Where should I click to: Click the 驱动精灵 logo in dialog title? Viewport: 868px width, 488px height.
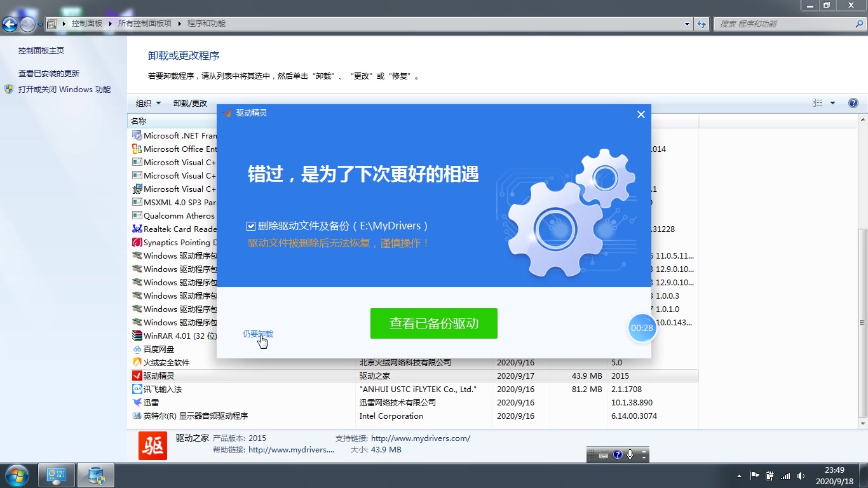click(227, 113)
